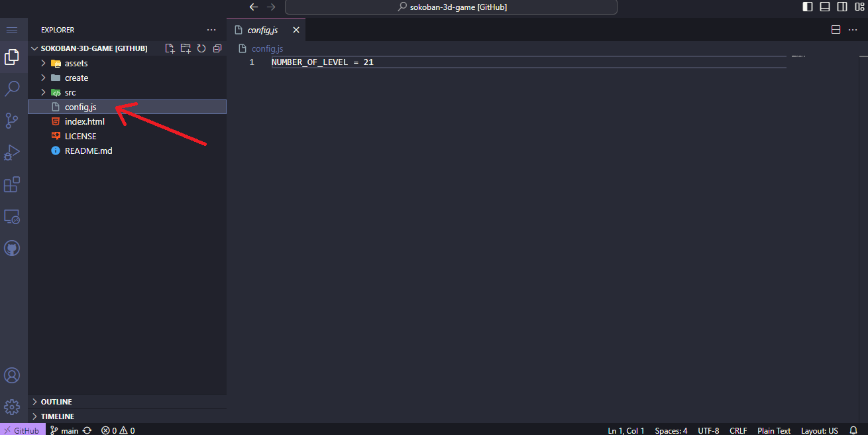Toggle the secondary side bar

point(842,7)
